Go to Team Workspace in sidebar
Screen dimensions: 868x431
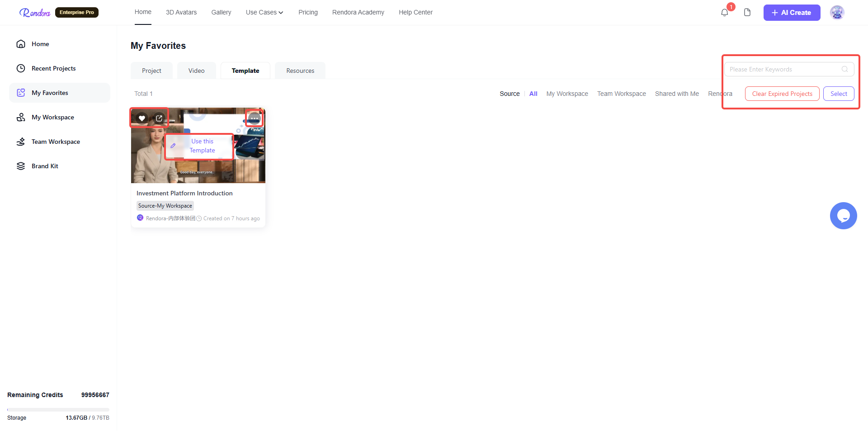pos(56,142)
